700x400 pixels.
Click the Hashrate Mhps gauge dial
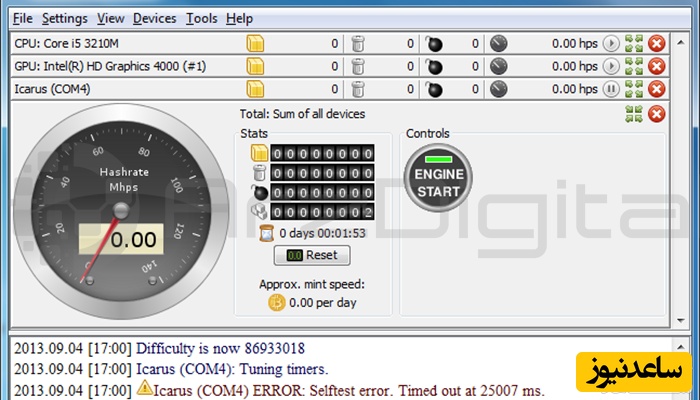(118, 211)
